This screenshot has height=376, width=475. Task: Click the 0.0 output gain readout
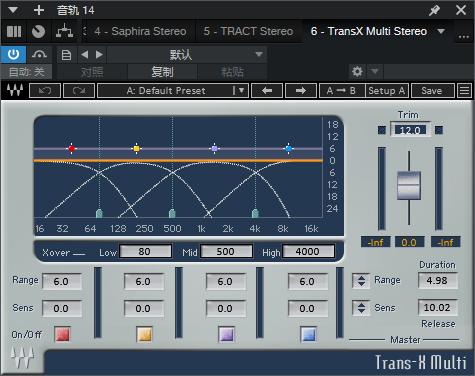[x=409, y=242]
